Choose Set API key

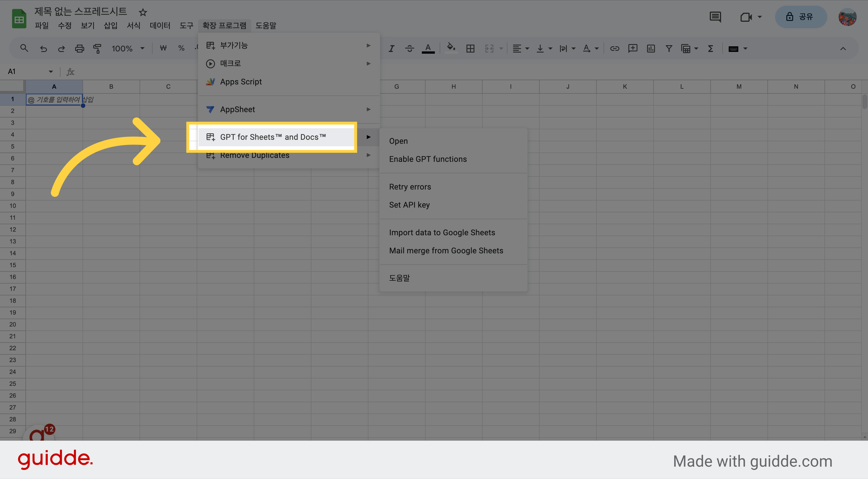[x=453, y=205]
